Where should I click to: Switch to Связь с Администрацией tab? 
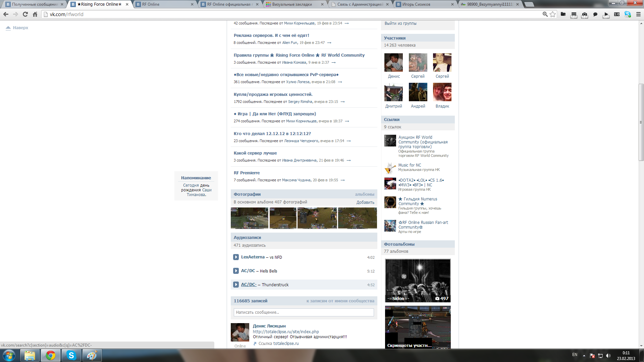point(360,4)
